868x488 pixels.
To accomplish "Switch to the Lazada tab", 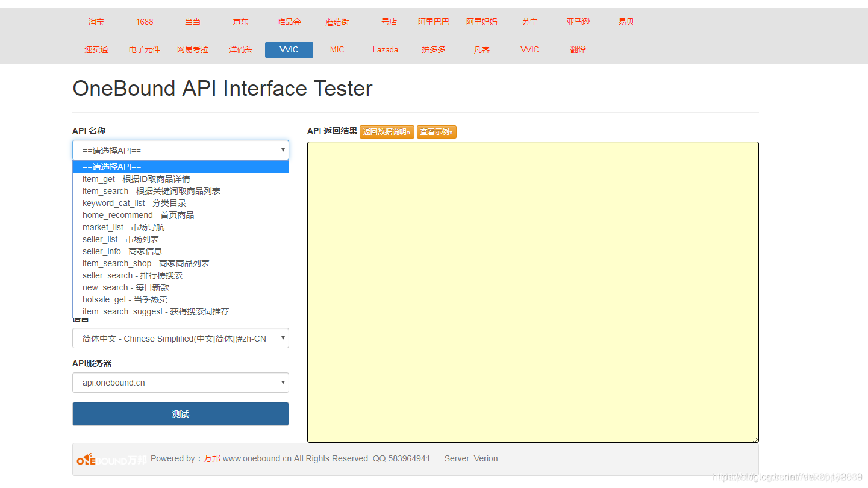I will point(386,50).
